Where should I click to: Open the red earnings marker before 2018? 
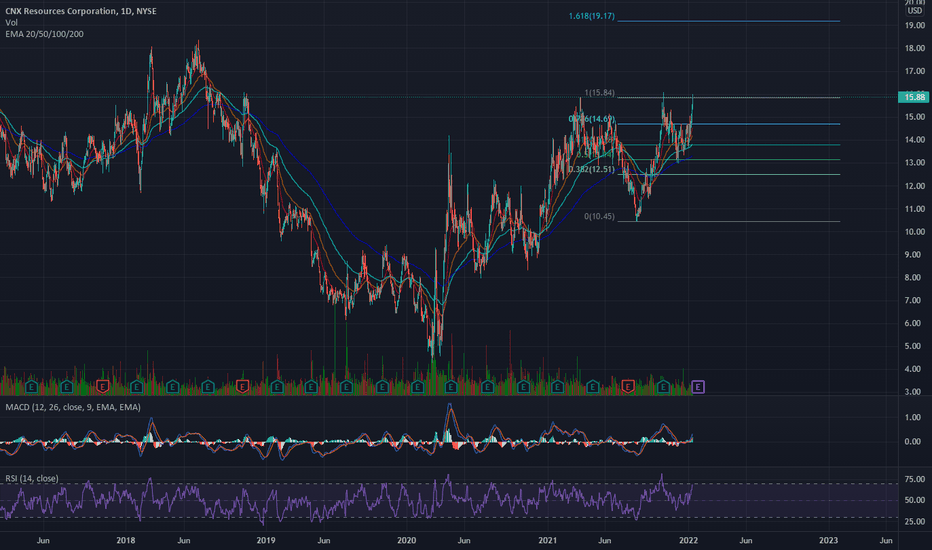pos(102,387)
